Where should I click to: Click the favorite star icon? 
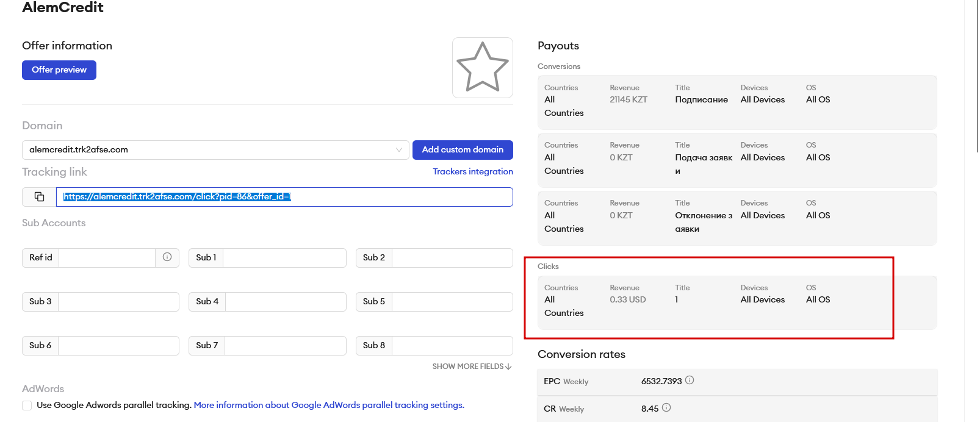coord(483,68)
